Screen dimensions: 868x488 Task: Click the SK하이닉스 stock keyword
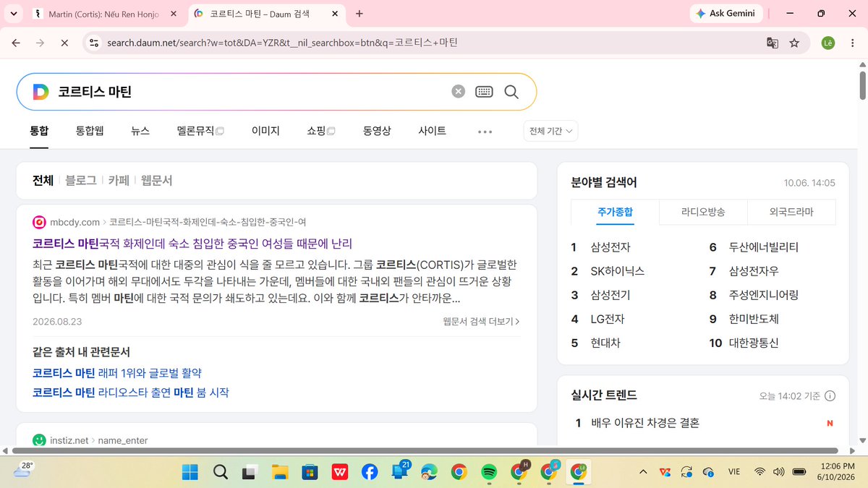click(x=618, y=271)
